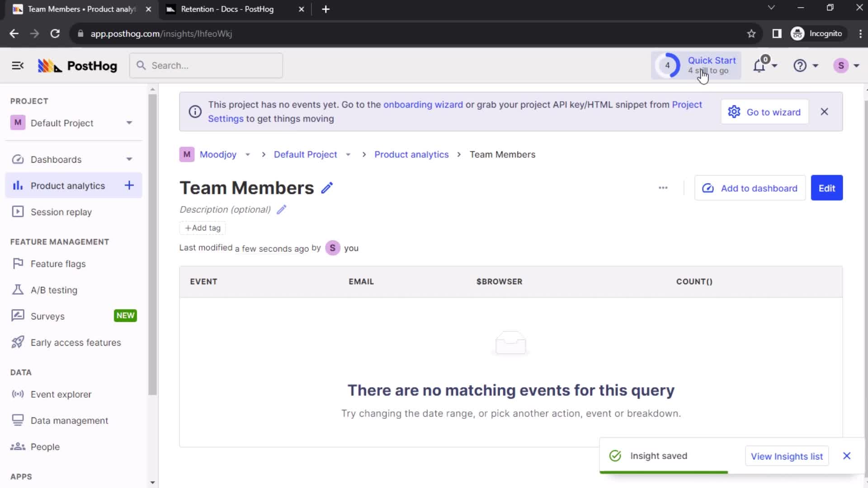The image size is (868, 488).
Task: Open Product analytics section
Action: click(x=68, y=185)
